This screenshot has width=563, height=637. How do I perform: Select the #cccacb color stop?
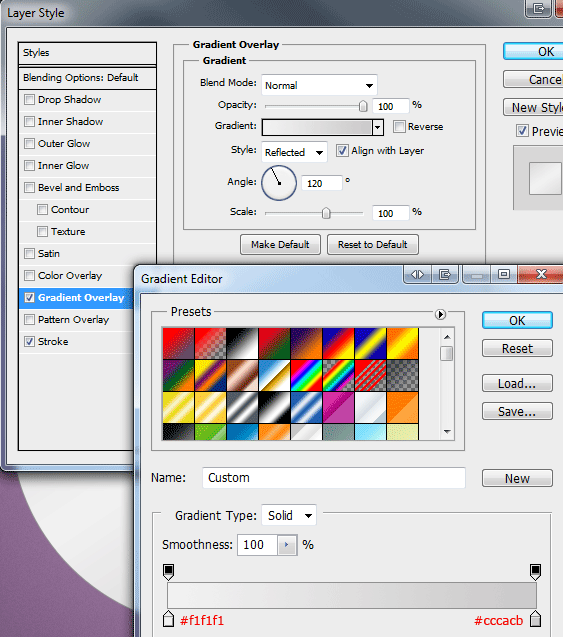point(535,618)
